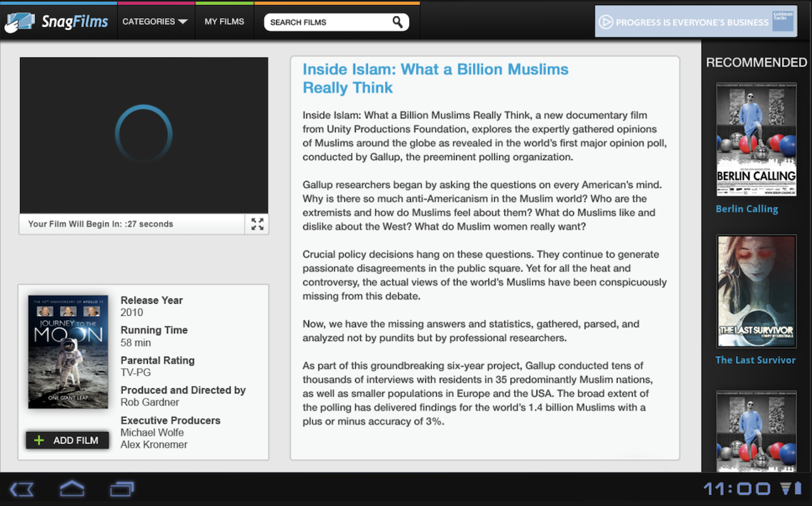The width and height of the screenshot is (812, 506).
Task: Open the SnagFilms logo home link
Action: [57, 22]
